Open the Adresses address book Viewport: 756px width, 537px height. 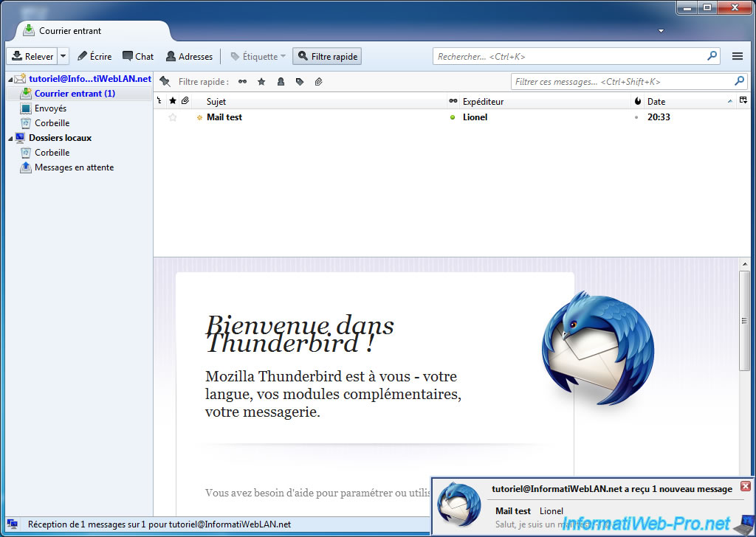point(189,56)
